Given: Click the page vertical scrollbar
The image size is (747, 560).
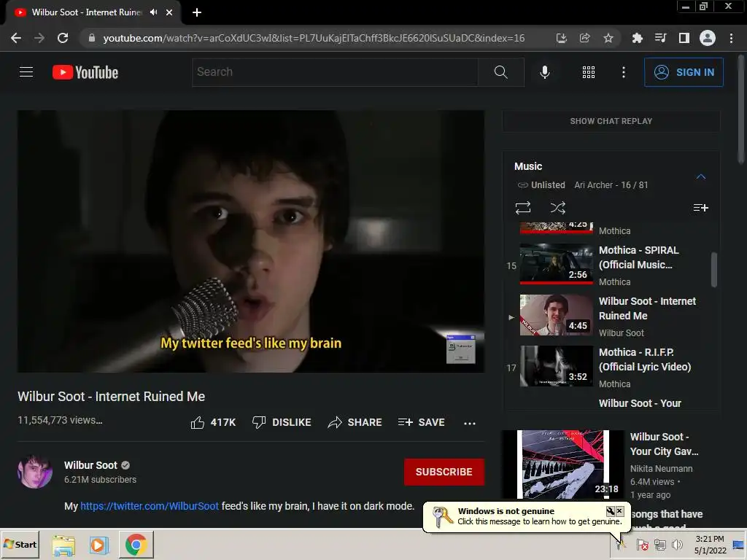Looking at the screenshot, I should (x=742, y=109).
